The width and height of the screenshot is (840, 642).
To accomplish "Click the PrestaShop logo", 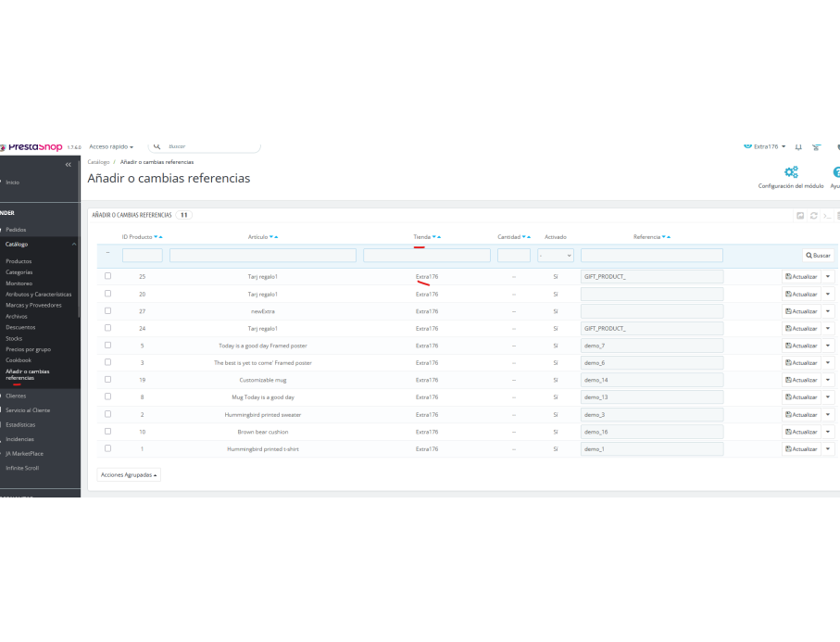I will point(31,146).
